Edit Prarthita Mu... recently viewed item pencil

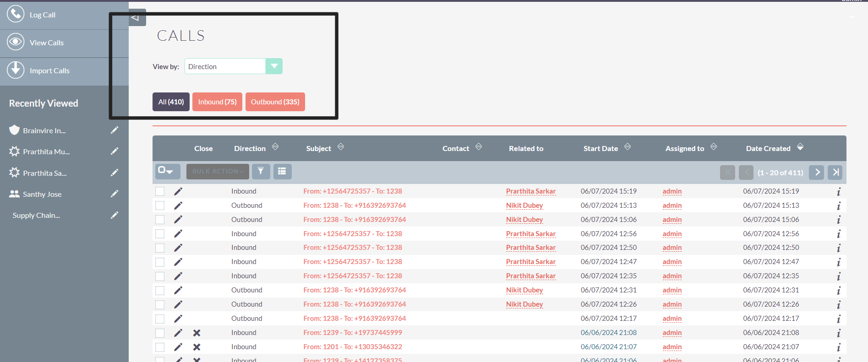point(115,151)
